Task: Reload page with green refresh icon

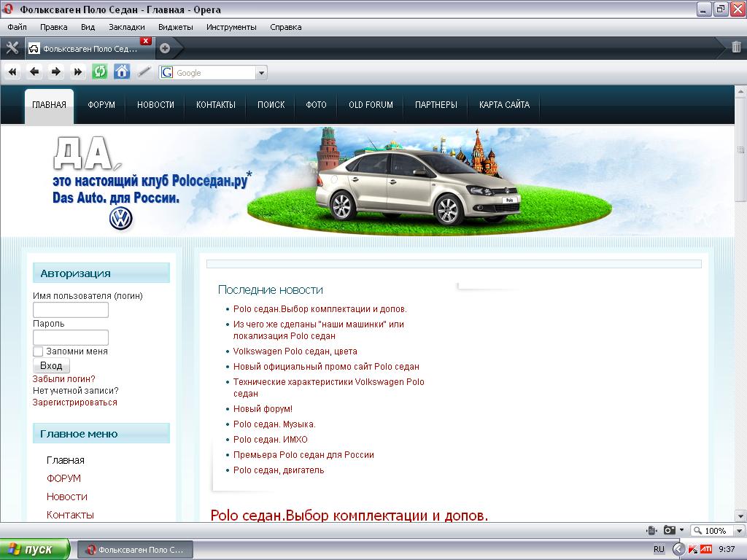Action: [99, 71]
